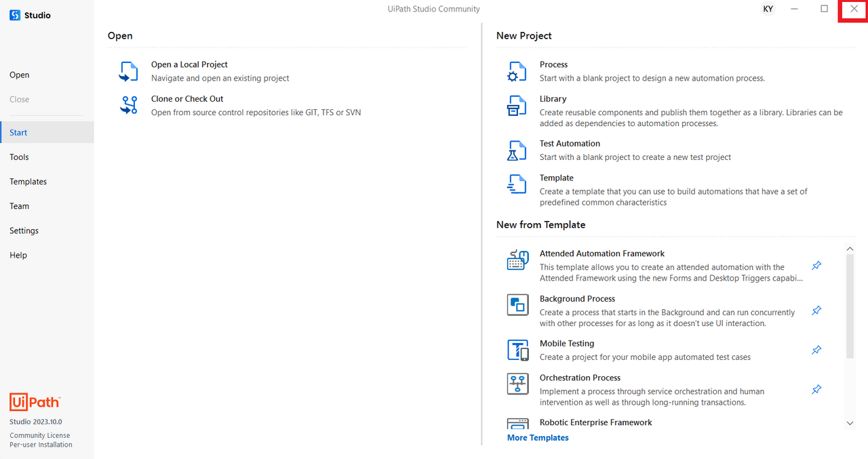Image resolution: width=868 pixels, height=459 pixels.
Task: Maximize the UiPath Studio window
Action: point(824,9)
